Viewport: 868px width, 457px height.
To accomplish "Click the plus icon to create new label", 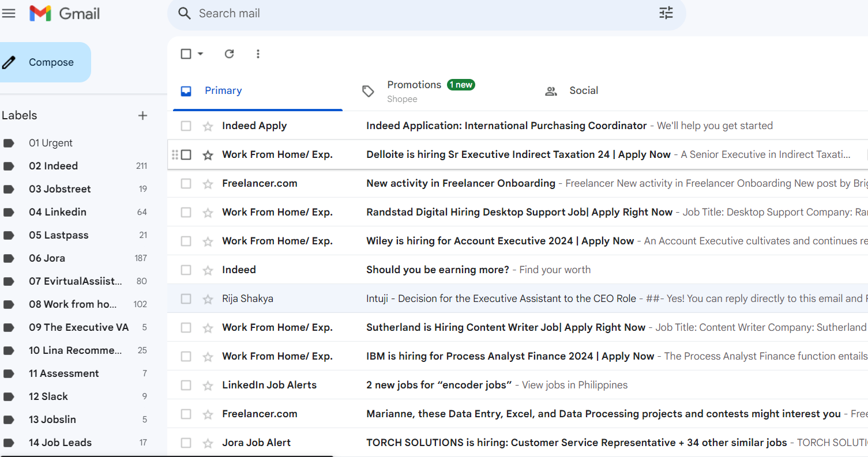I will point(142,116).
